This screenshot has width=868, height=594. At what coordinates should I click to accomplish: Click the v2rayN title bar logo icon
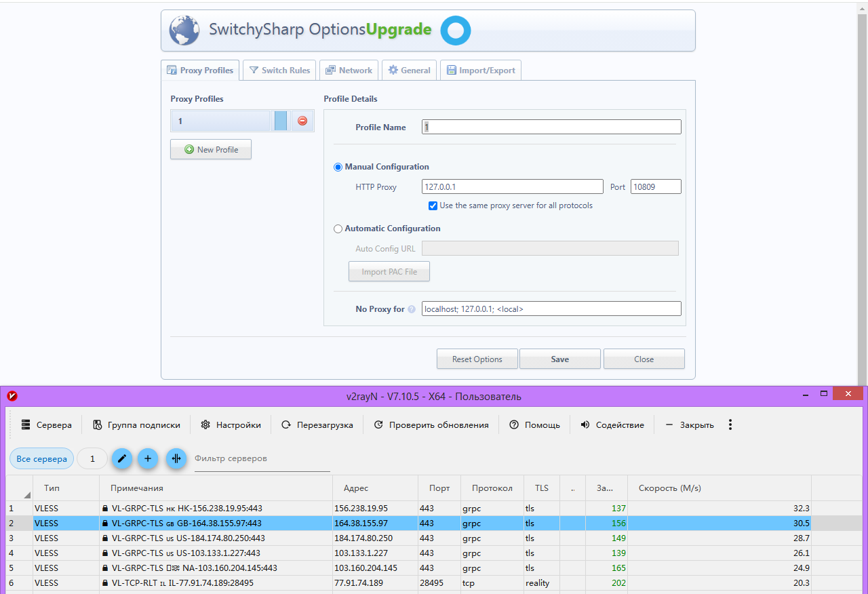(x=12, y=396)
